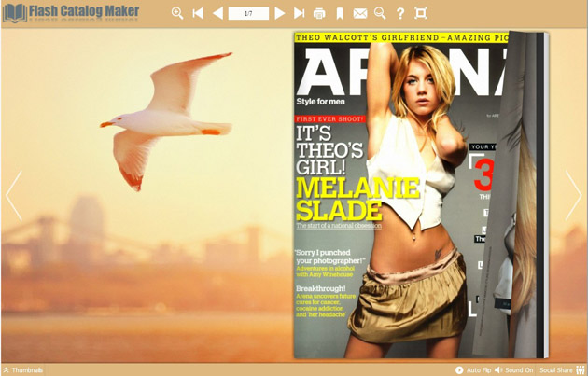Go to the first page
Image resolution: width=588 pixels, height=376 pixels.
pos(198,13)
